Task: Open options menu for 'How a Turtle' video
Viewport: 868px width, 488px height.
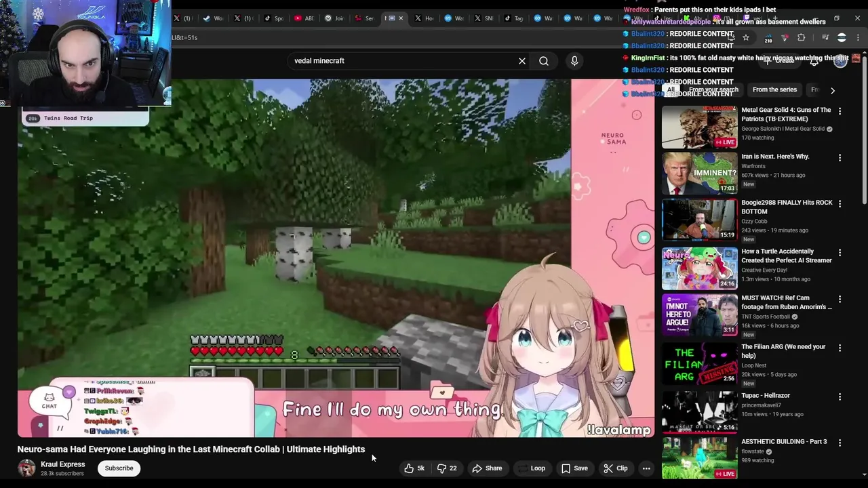Action: 840,253
